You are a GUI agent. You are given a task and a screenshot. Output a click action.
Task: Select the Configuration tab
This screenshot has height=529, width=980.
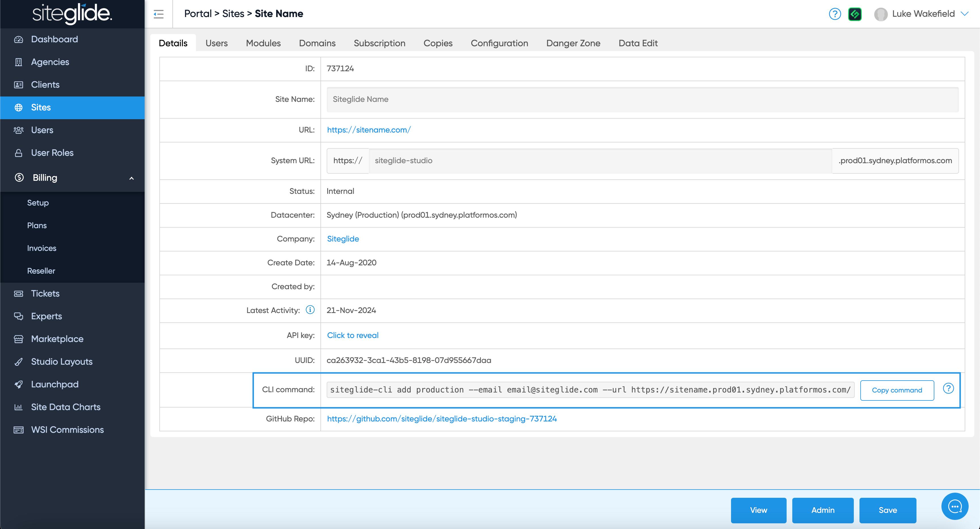pyautogui.click(x=499, y=43)
